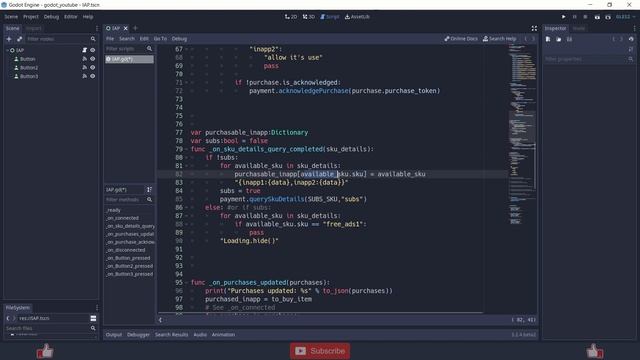Open the AssetLib workspace
The width and height of the screenshot is (640, 360).
pyautogui.click(x=357, y=17)
